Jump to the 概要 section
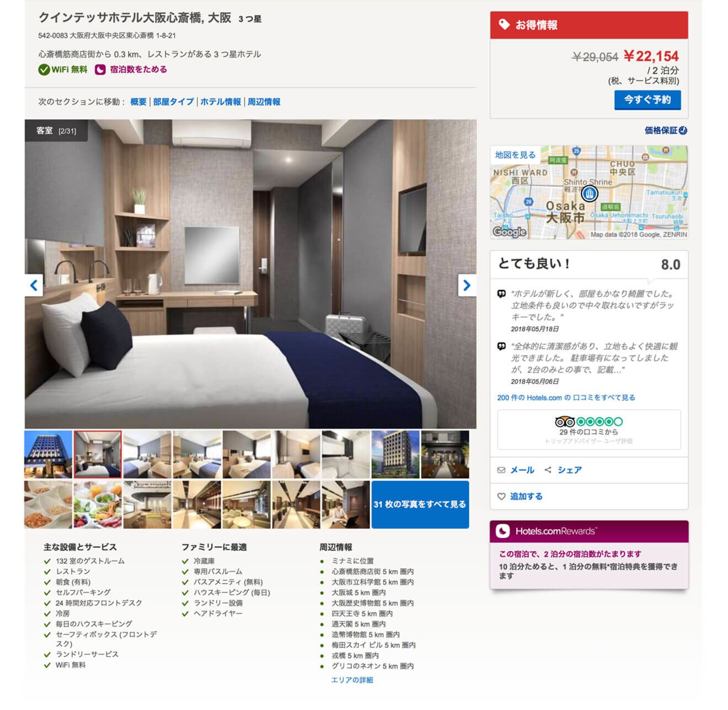Screen dimensions: 728x710 click(138, 102)
